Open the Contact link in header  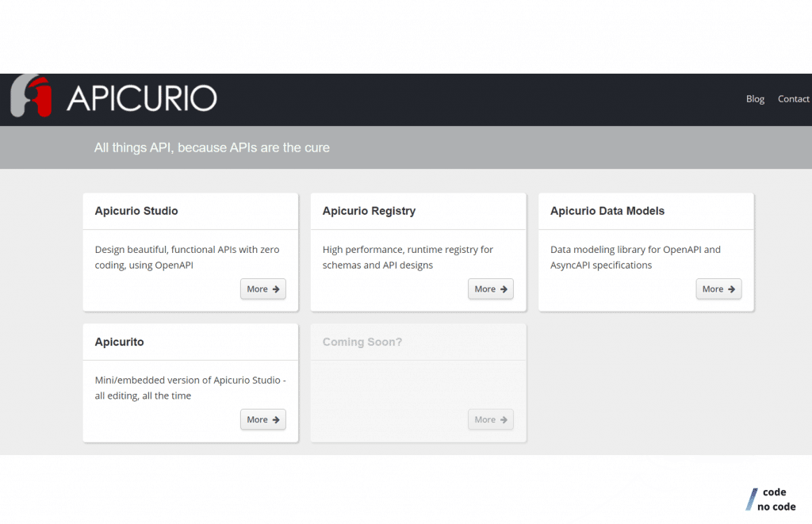793,99
